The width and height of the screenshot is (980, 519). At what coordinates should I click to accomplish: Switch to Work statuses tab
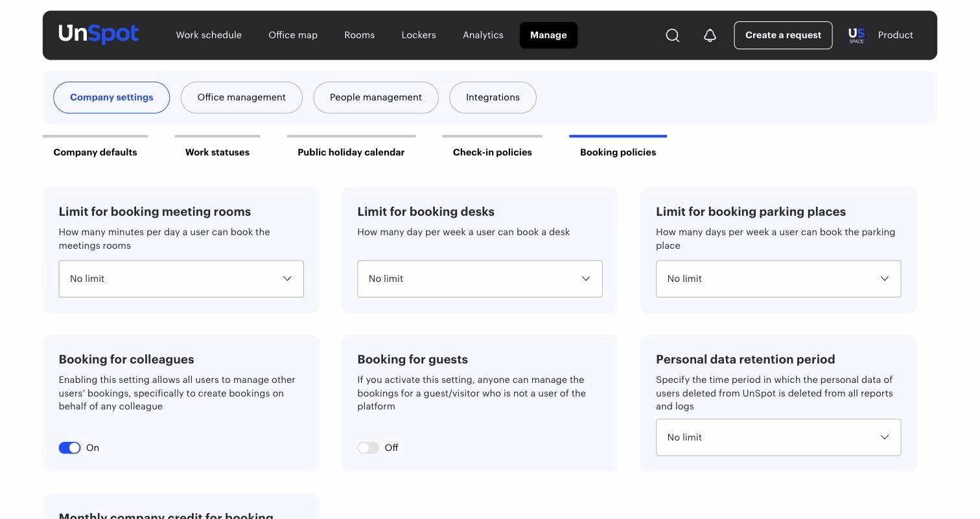217,152
